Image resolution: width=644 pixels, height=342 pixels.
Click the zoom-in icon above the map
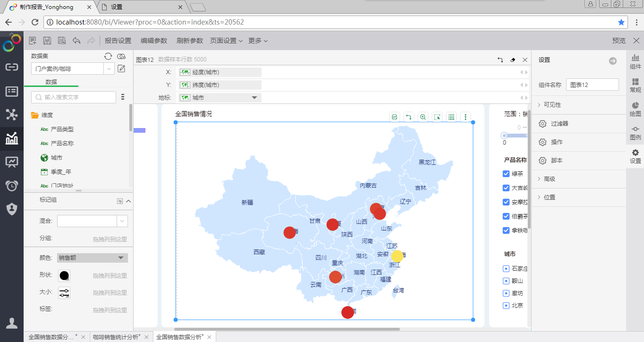tap(423, 117)
